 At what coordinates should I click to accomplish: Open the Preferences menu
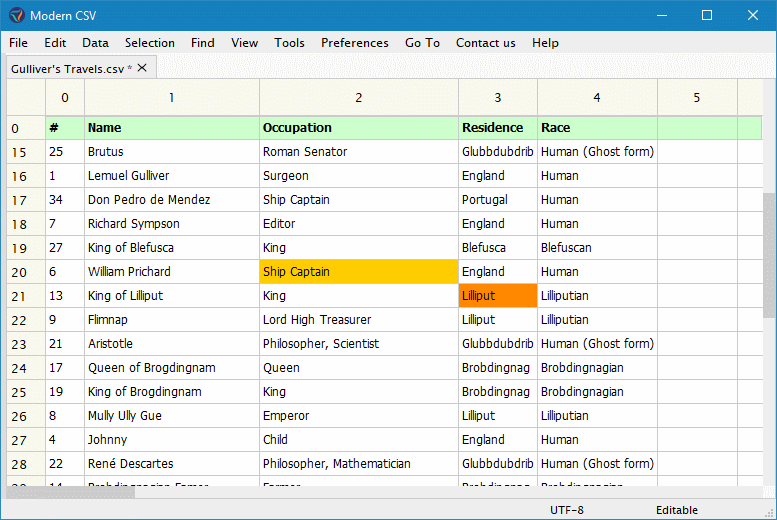coord(355,43)
